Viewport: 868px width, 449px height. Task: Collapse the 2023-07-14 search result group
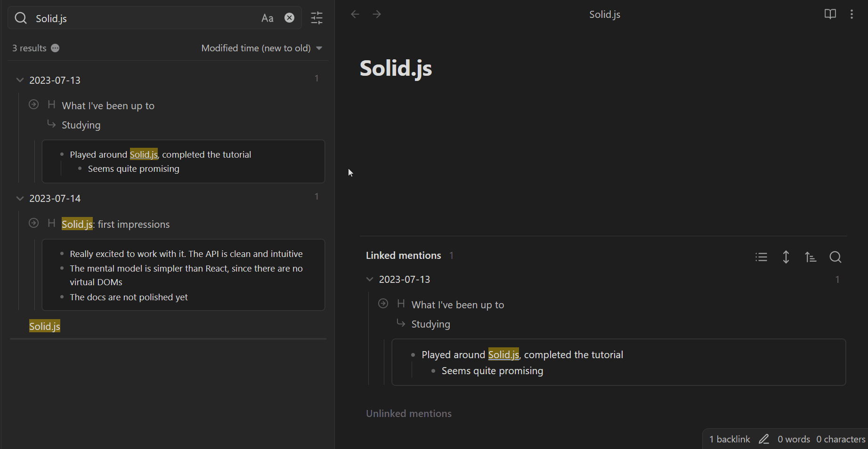click(20, 199)
